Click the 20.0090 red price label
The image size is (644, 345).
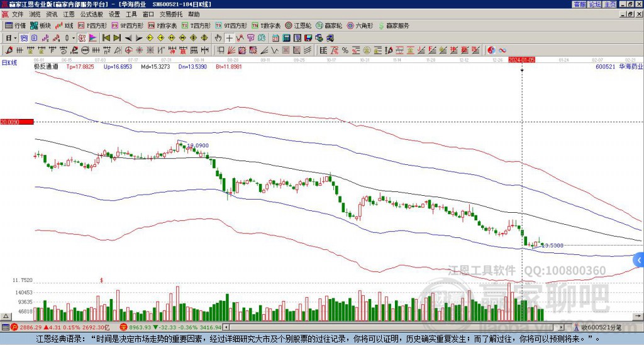click(x=16, y=122)
